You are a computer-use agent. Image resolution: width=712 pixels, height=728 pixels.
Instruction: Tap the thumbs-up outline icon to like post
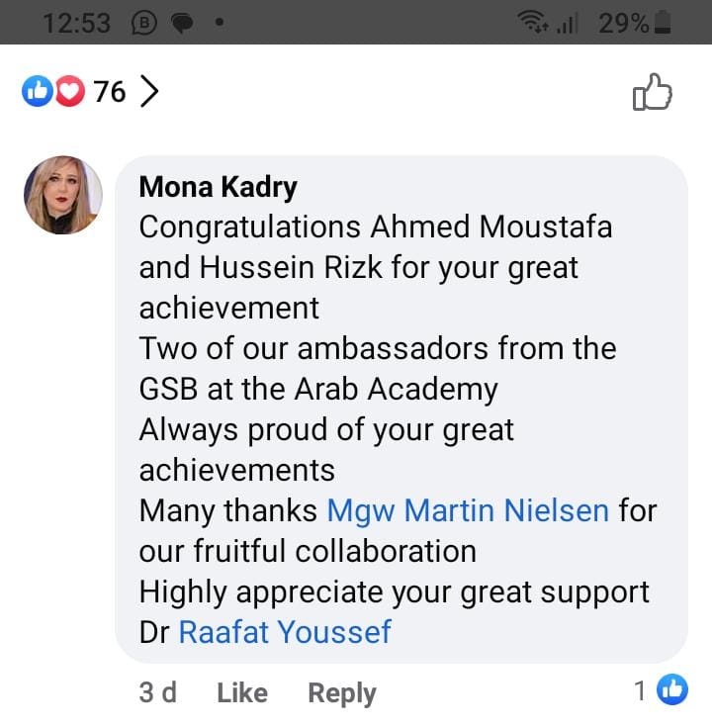(x=652, y=92)
